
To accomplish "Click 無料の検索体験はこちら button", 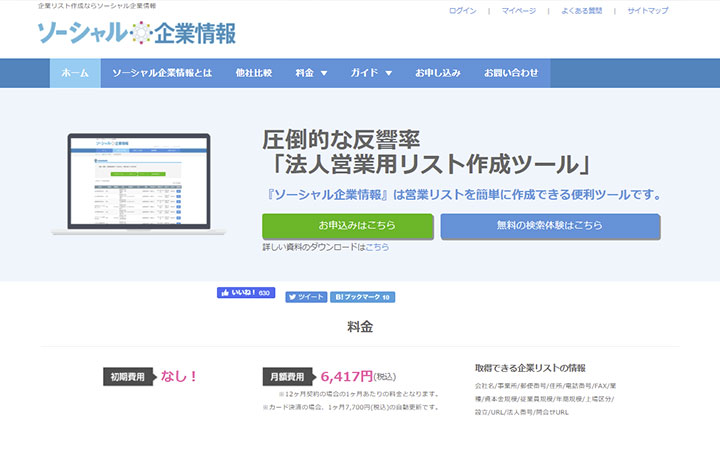I will [x=550, y=226].
